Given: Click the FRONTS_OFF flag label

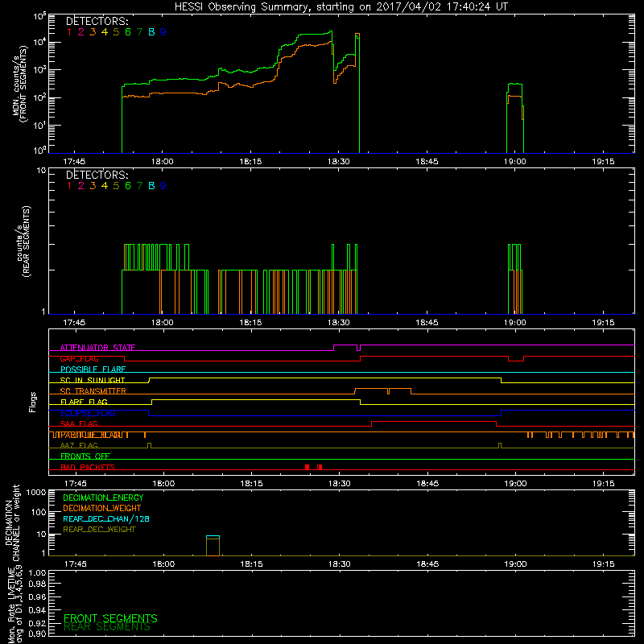Looking at the screenshot, I should [x=85, y=456].
